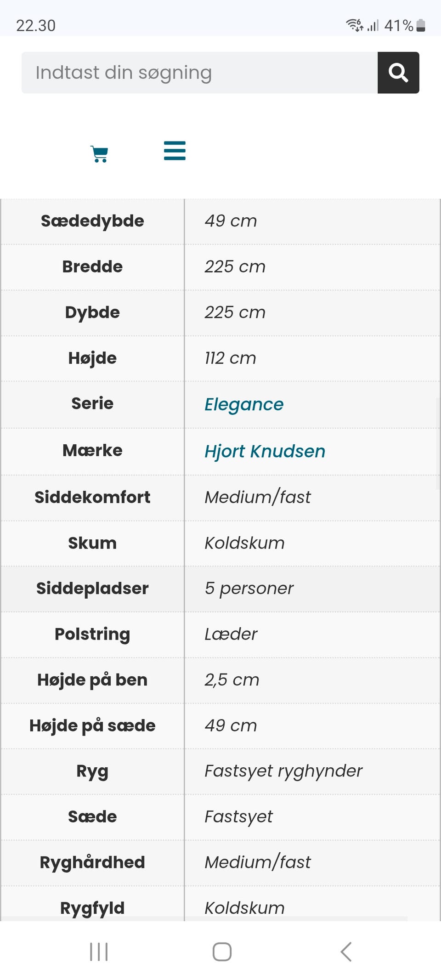
Task: Tap the Bredde value 225 cm
Action: pos(235,266)
